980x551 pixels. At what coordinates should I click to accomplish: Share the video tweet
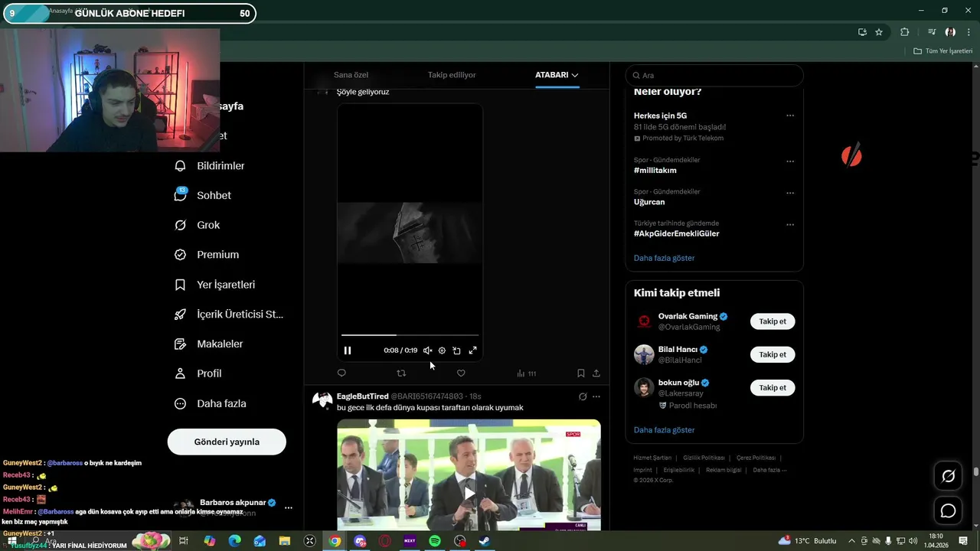pos(596,373)
